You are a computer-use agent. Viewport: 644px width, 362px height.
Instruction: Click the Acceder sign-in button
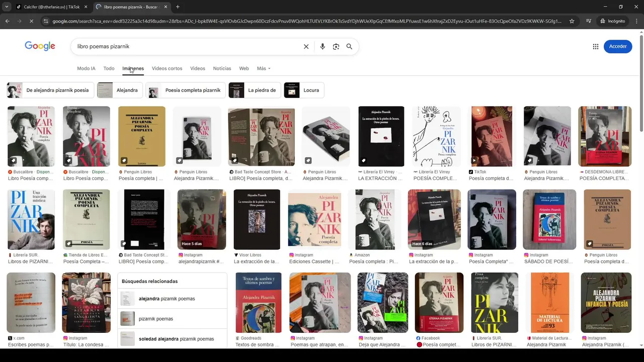618,46
